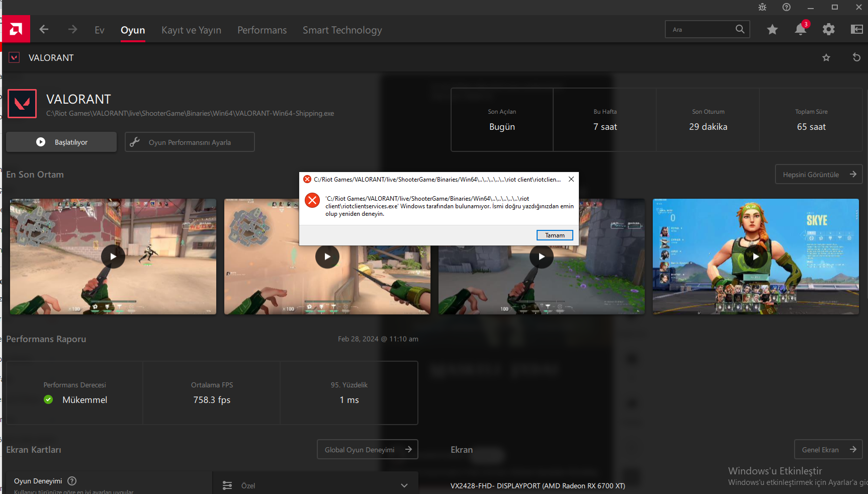
Task: Go back with the left arrow
Action: point(44,30)
